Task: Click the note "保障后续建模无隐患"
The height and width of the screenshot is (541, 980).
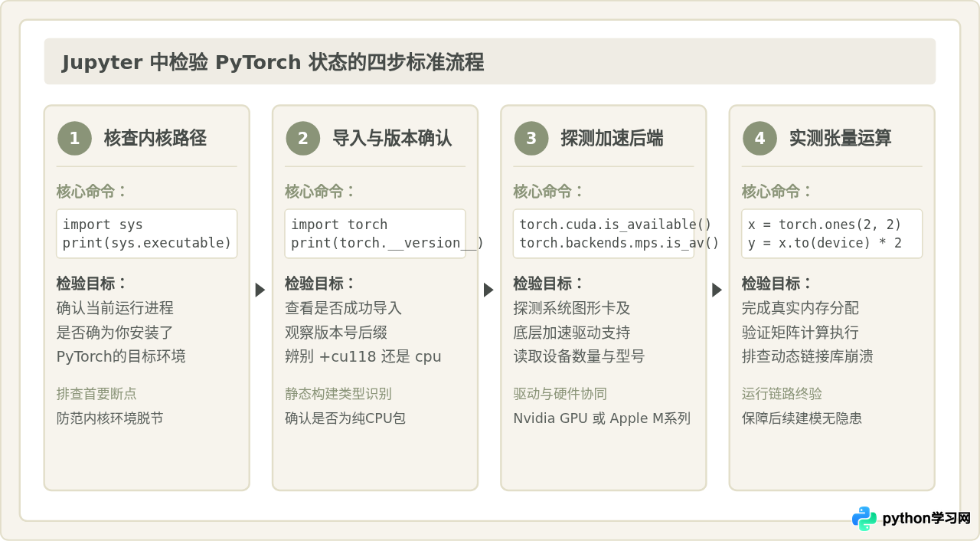Action: [802, 418]
